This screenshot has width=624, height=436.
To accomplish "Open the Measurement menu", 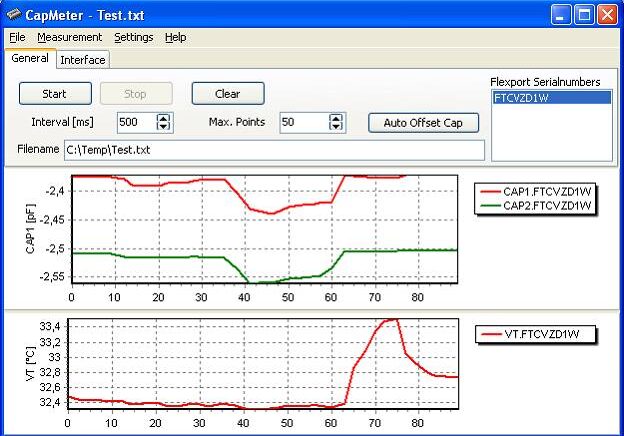I will [69, 37].
